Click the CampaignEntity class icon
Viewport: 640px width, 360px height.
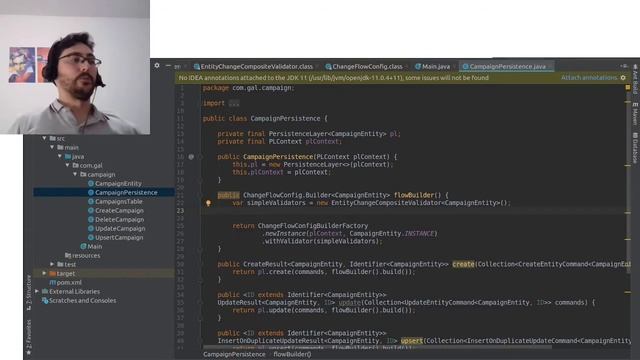91,184
